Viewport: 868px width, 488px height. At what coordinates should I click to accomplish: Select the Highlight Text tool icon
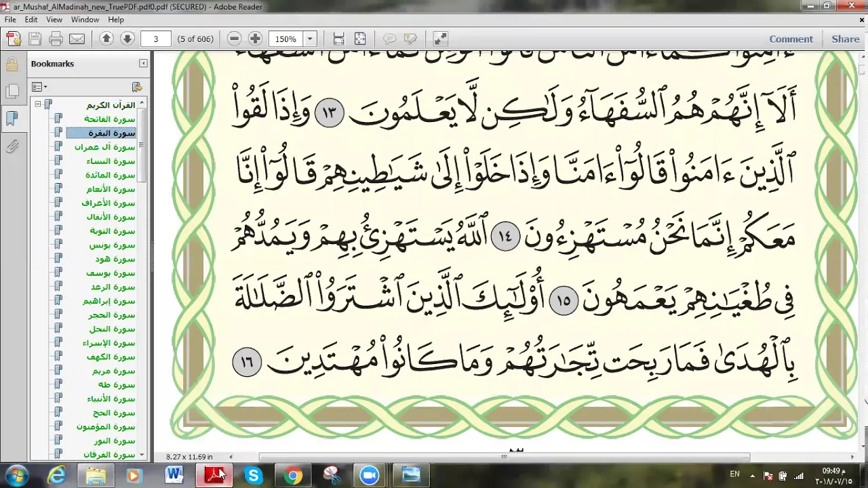click(x=410, y=39)
